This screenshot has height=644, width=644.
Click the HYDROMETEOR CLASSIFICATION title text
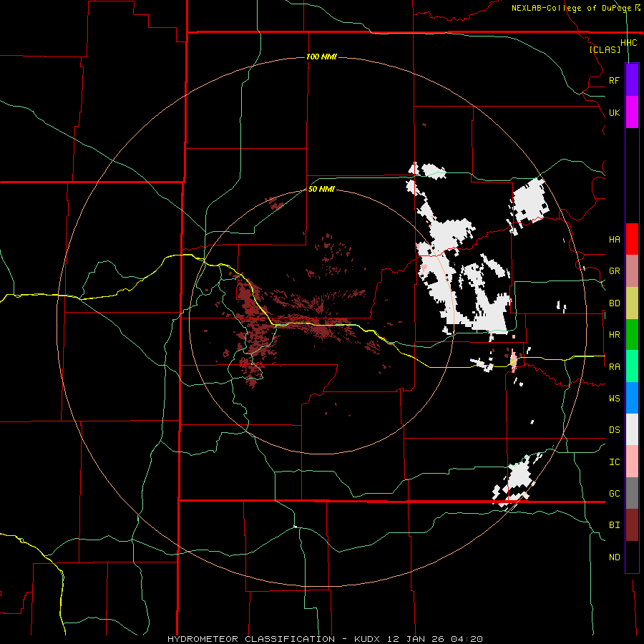pyautogui.click(x=251, y=639)
